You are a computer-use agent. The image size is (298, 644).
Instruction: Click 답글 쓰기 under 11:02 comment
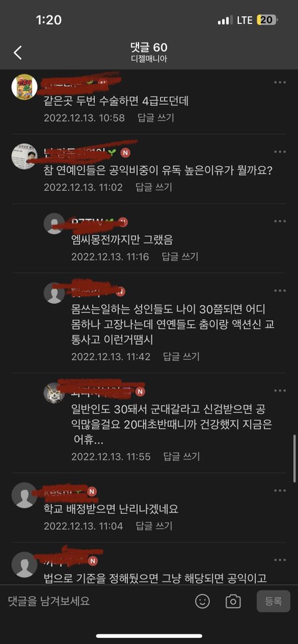154,187
